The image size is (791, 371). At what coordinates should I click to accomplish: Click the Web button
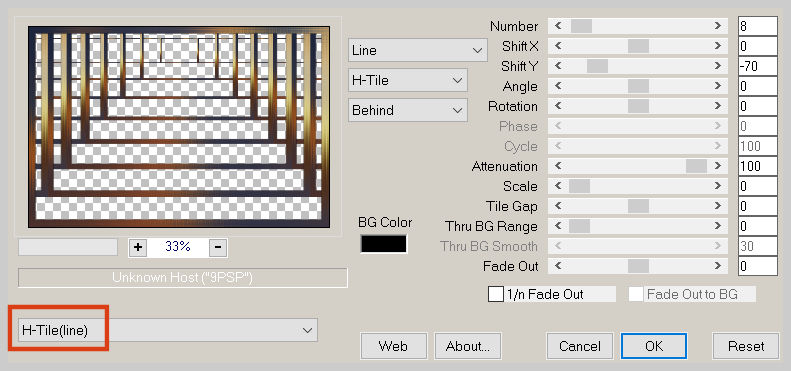(x=393, y=346)
